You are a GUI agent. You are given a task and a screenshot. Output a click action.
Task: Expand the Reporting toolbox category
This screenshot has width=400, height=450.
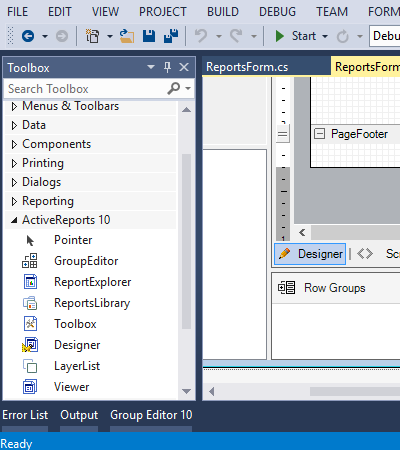(14, 201)
